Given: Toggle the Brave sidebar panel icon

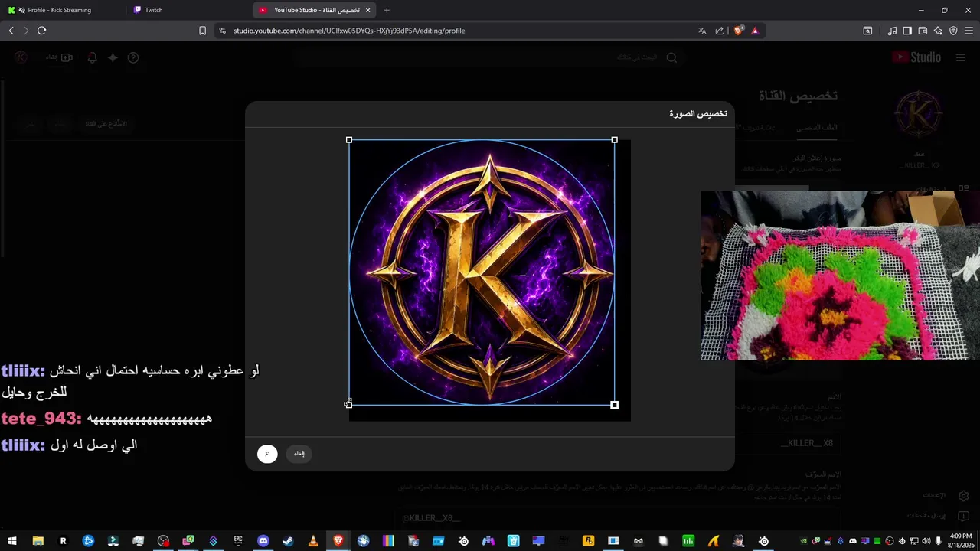Looking at the screenshot, I should (907, 31).
